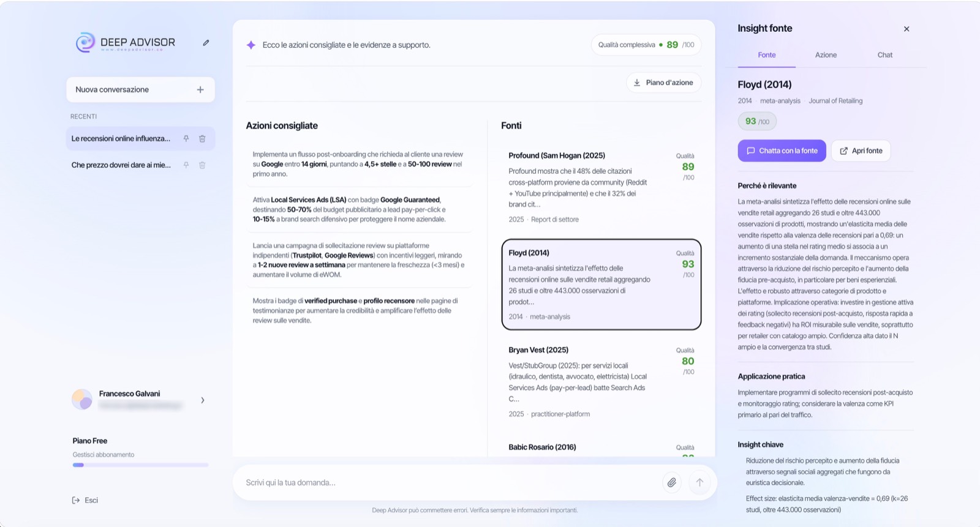Click the Esci logout icon
980x527 pixels.
(x=76, y=500)
